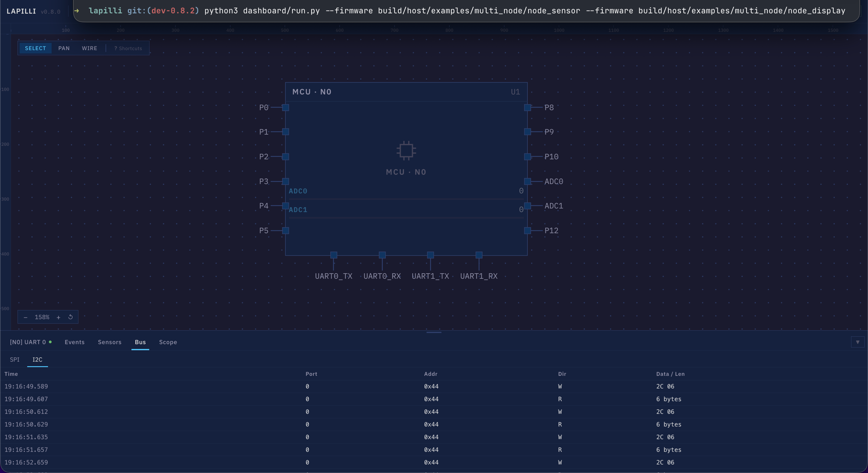The height and width of the screenshot is (473, 868).
Task: Zoom out with the minus button
Action: (25, 317)
